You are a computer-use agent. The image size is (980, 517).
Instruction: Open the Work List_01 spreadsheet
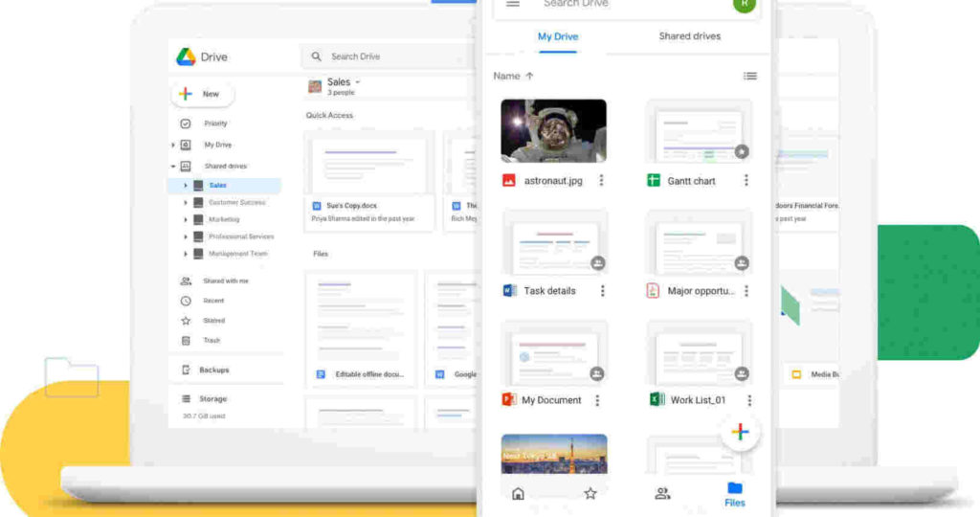699,352
